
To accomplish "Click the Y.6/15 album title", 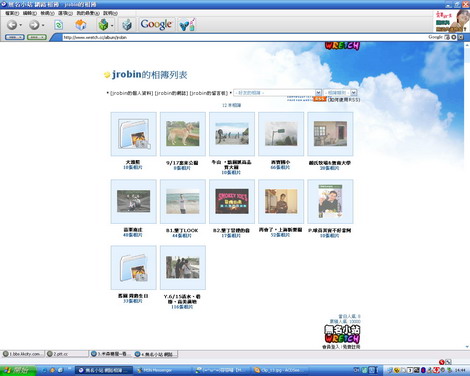I will (182, 299).
